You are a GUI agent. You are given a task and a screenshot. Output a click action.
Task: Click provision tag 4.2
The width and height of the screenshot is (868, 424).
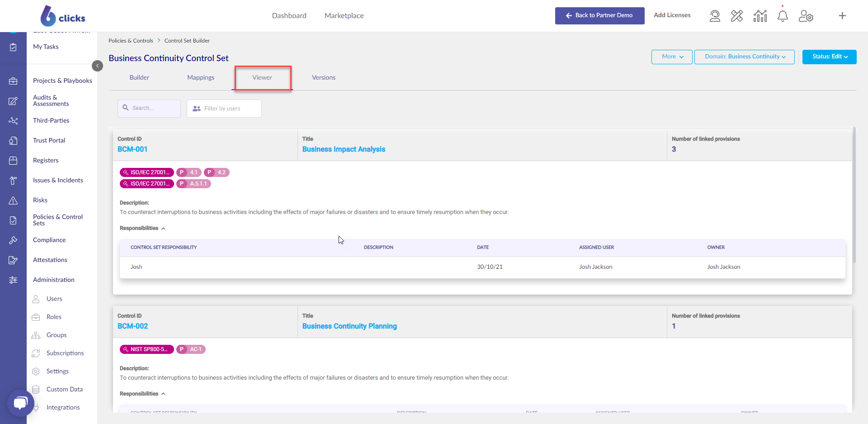pos(217,172)
